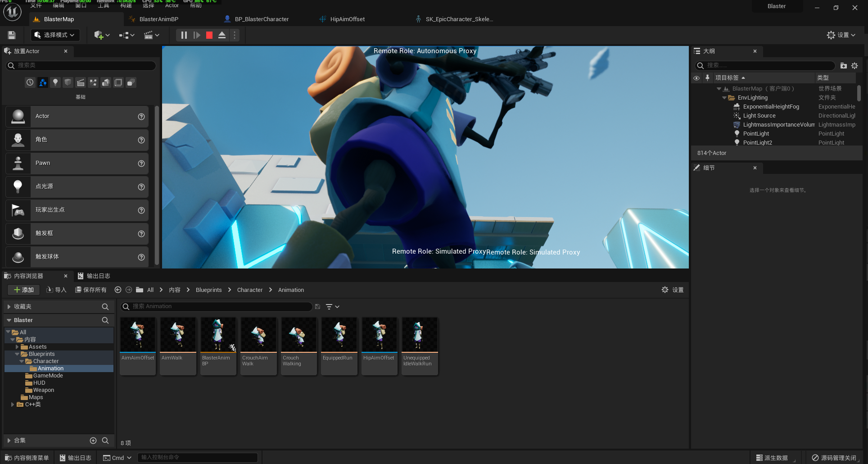This screenshot has width=868, height=464.
Task: Open the 输出日志 tab beside 内容浏览器
Action: pyautogui.click(x=94, y=276)
